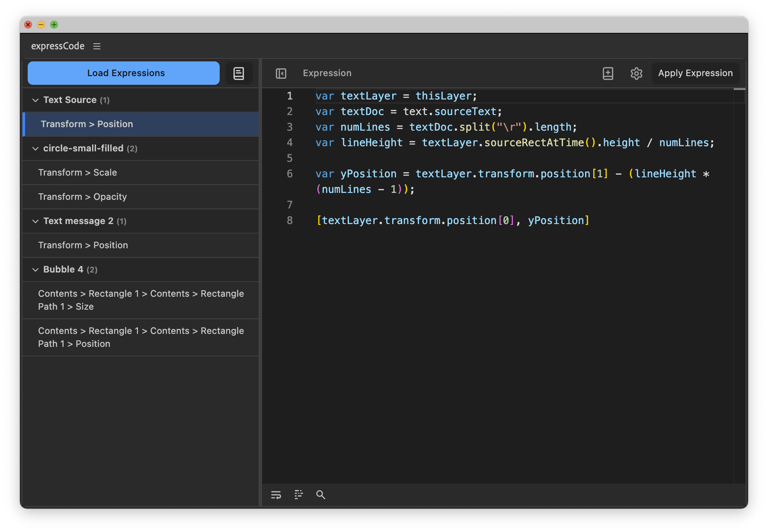Collapse the Text message 2 group
Viewport: 768px width, 532px height.
pos(35,221)
